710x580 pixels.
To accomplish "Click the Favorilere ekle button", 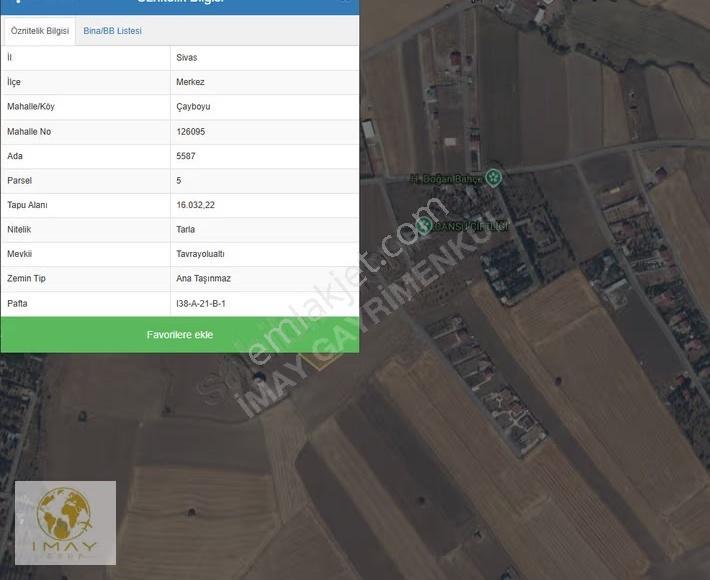I will 180,335.
